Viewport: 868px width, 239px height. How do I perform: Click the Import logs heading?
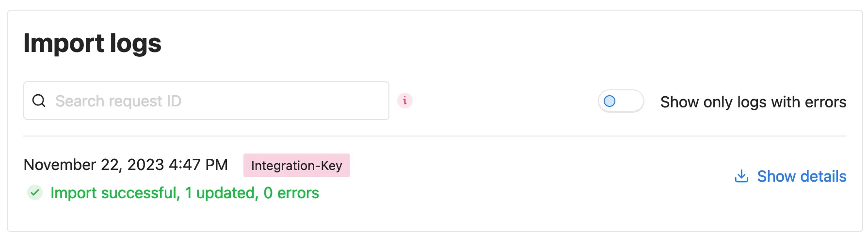[92, 43]
